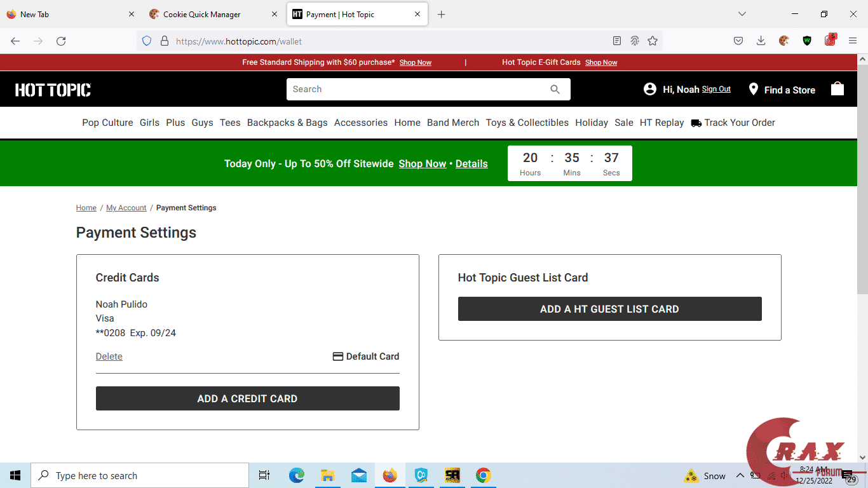
Task: Open the Girls category menu
Action: click(x=149, y=123)
